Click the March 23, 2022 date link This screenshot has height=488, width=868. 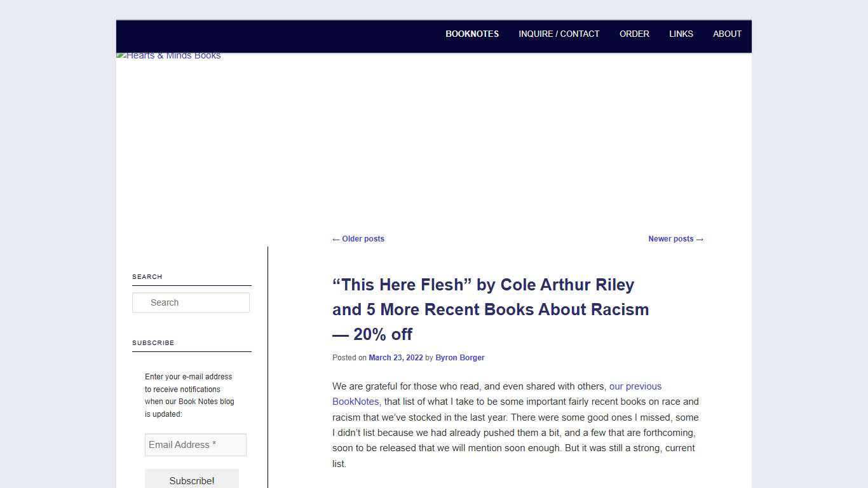pyautogui.click(x=395, y=358)
